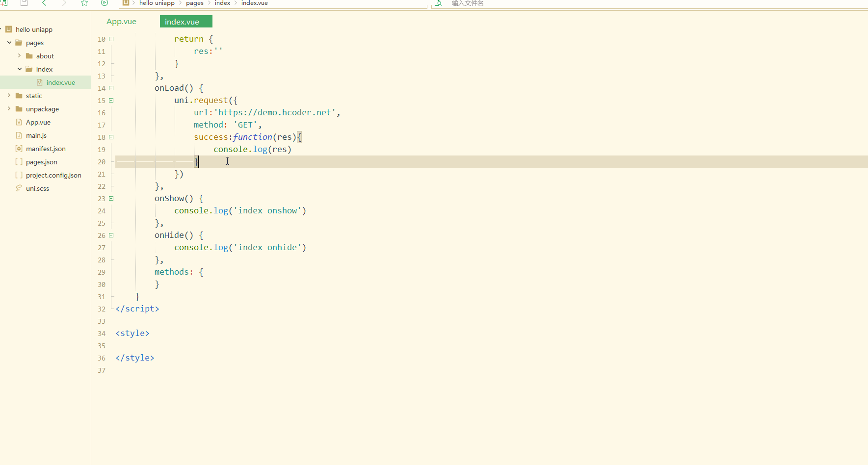Click 'index onshow' string

tap(267, 210)
